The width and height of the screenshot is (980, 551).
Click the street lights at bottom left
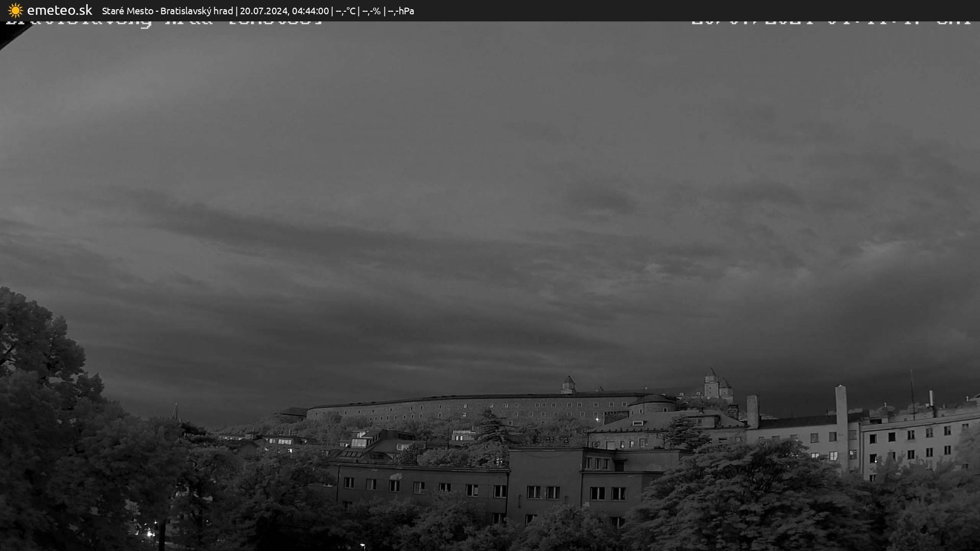tap(150, 533)
